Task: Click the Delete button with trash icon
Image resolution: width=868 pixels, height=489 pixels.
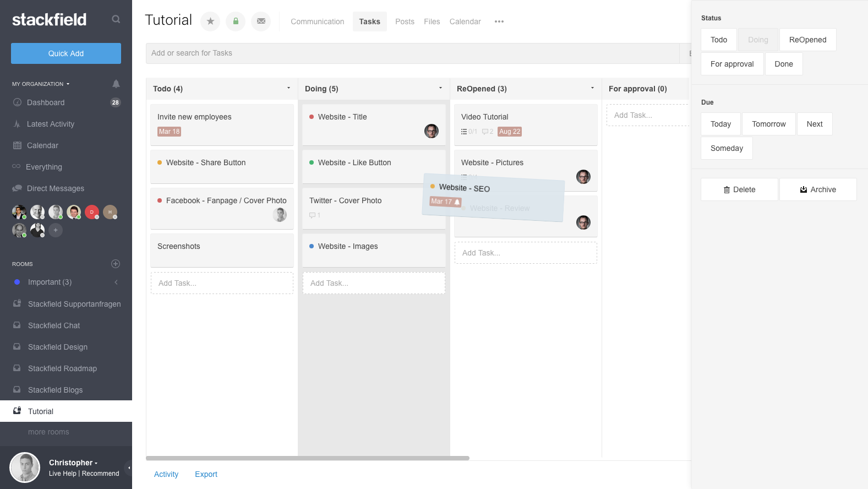Action: pos(739,189)
